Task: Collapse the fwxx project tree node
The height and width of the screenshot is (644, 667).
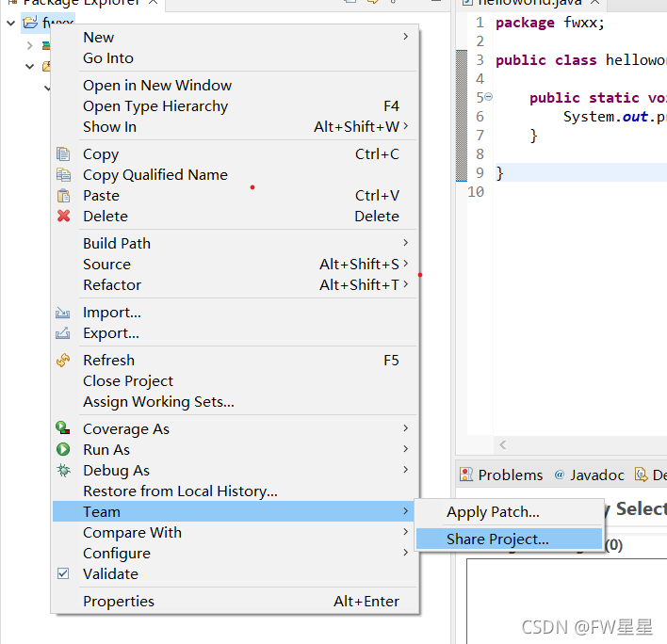Action: (x=11, y=23)
